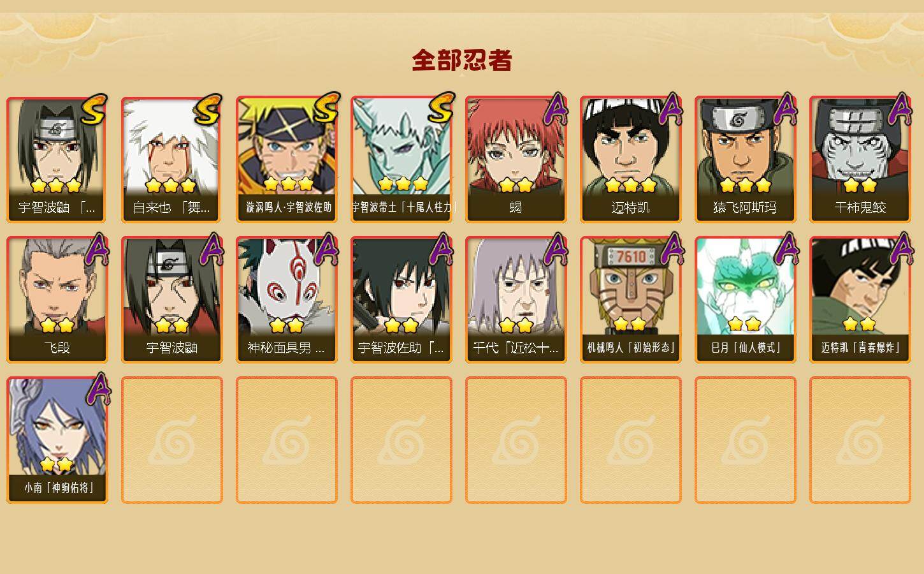Select the 巳月「仙人模式」 card
Image resolution: width=924 pixels, height=574 pixels.
point(746,300)
